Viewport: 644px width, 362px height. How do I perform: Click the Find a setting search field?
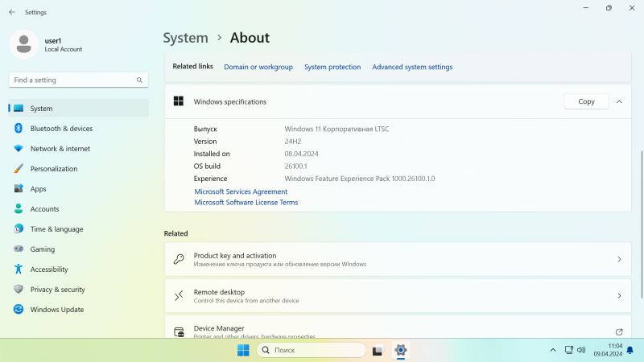[x=78, y=80]
